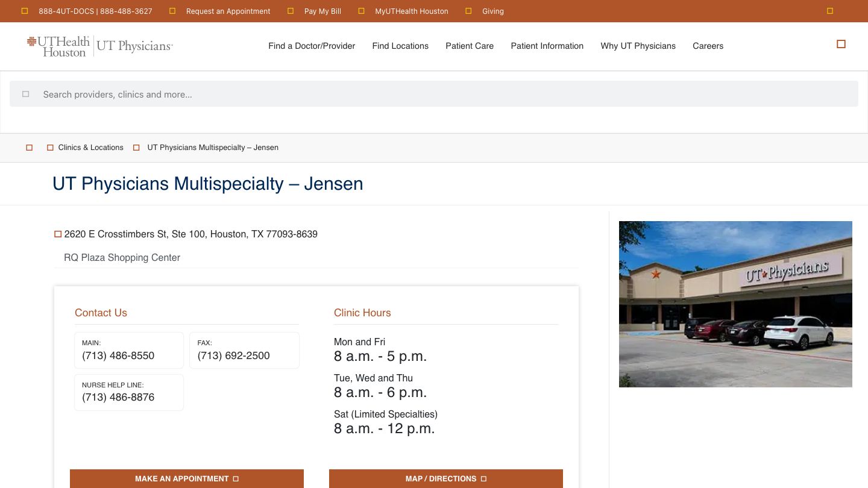Click the home icon in the breadcrumb trail
This screenshot has height=488, width=868.
click(29, 147)
